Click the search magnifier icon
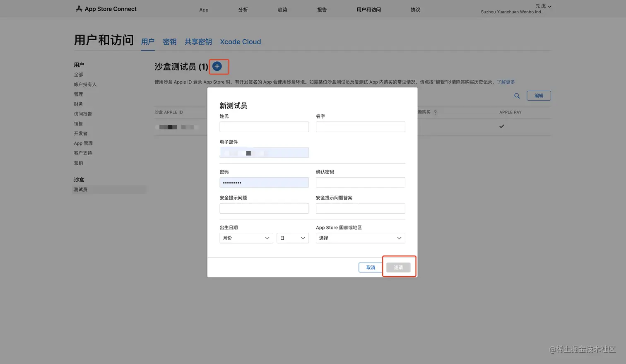The width and height of the screenshot is (626, 364). (517, 96)
